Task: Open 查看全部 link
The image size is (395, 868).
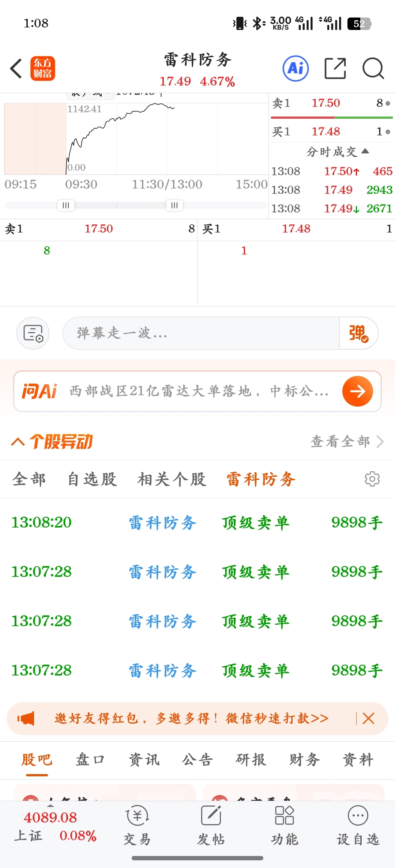Action: coord(347,442)
